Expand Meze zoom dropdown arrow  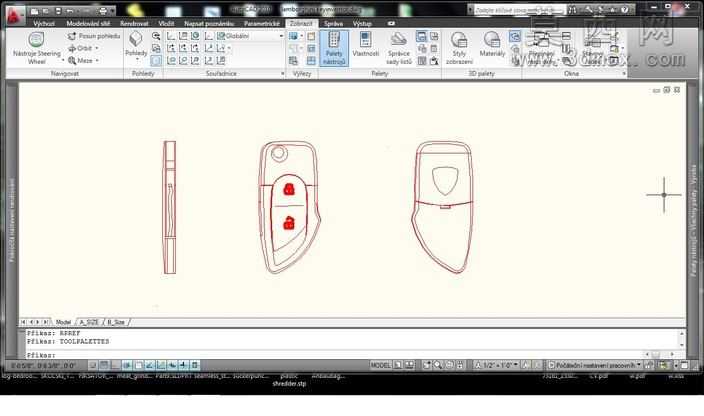click(97, 60)
